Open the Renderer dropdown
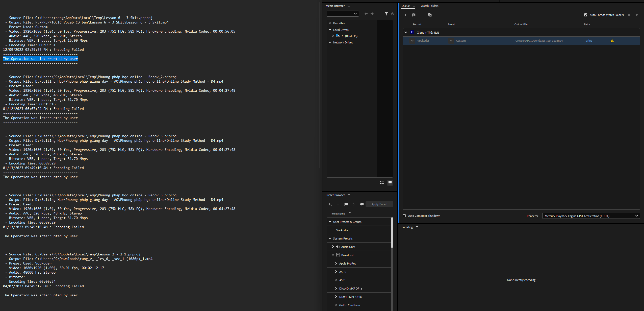This screenshot has height=311, width=644. (590, 216)
